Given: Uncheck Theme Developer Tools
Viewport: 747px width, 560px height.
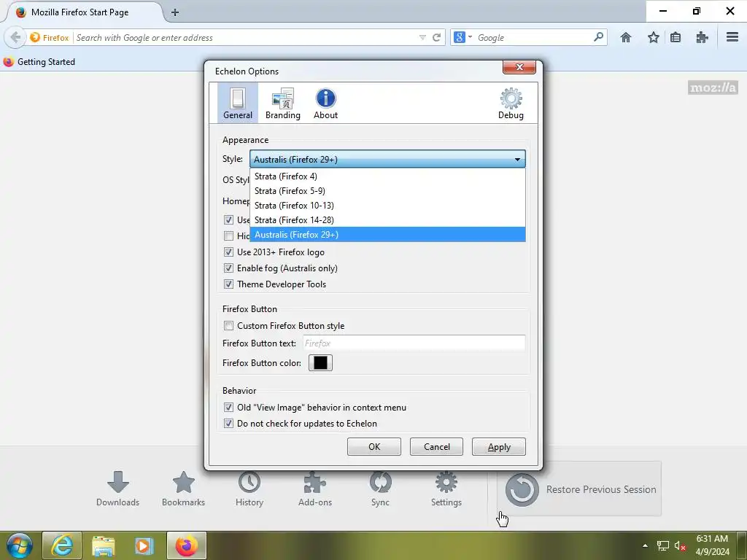Looking at the screenshot, I should tap(228, 284).
